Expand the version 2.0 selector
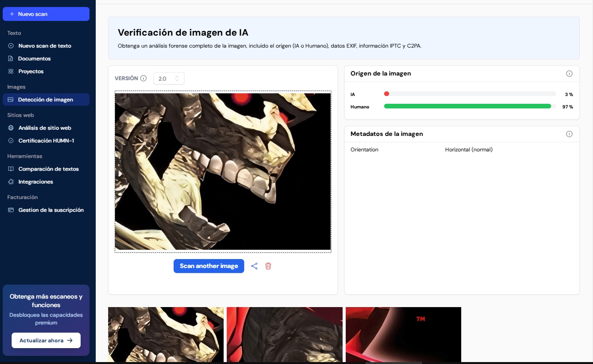Image resolution: width=593 pixels, height=364 pixels. [169, 78]
